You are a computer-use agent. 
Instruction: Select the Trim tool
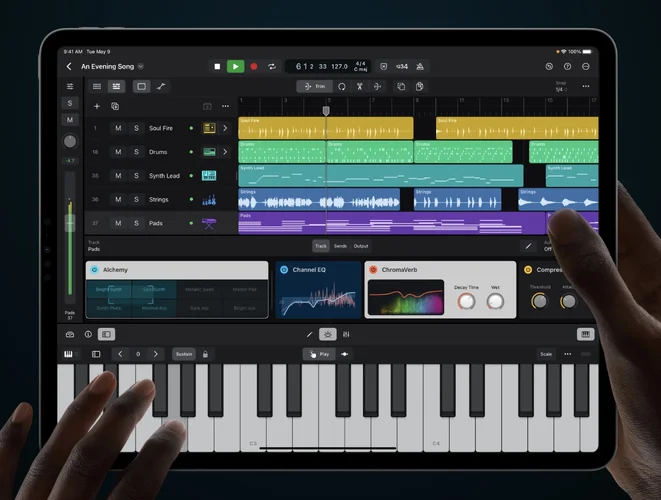point(314,86)
